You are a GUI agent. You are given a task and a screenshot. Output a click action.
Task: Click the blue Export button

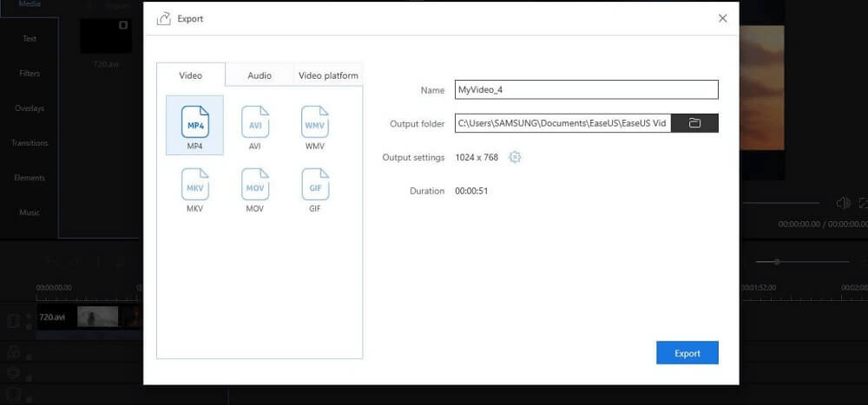click(x=687, y=353)
